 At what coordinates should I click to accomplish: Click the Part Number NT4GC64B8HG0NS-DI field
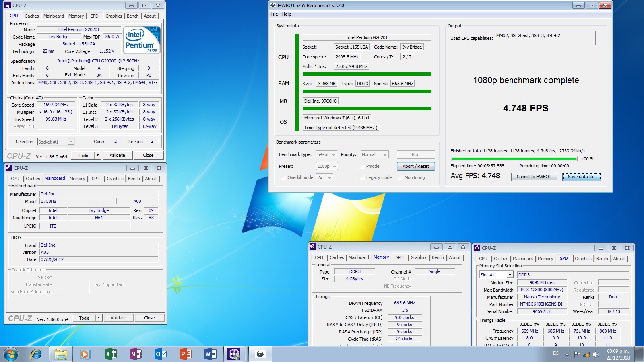(x=541, y=304)
